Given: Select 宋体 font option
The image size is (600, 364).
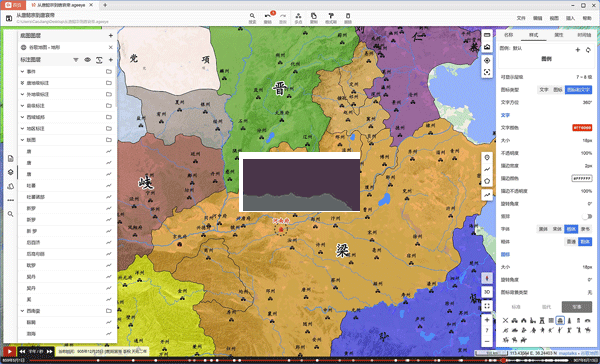Looking at the screenshot, I should (557, 229).
